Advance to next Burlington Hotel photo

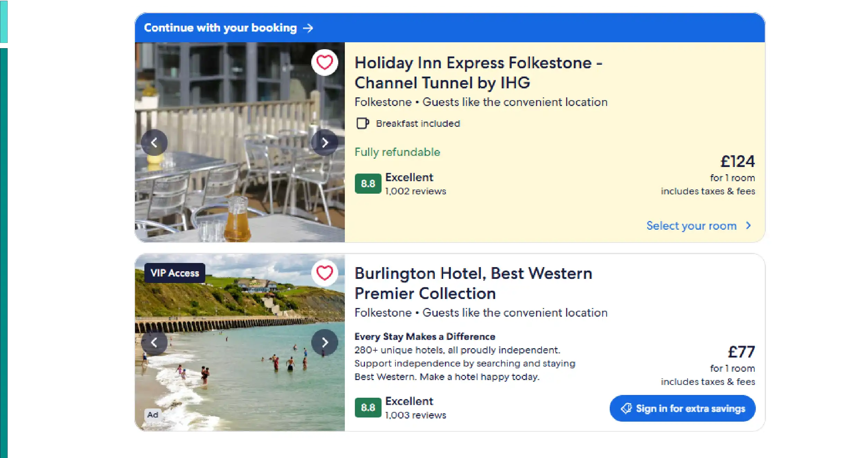pos(324,342)
